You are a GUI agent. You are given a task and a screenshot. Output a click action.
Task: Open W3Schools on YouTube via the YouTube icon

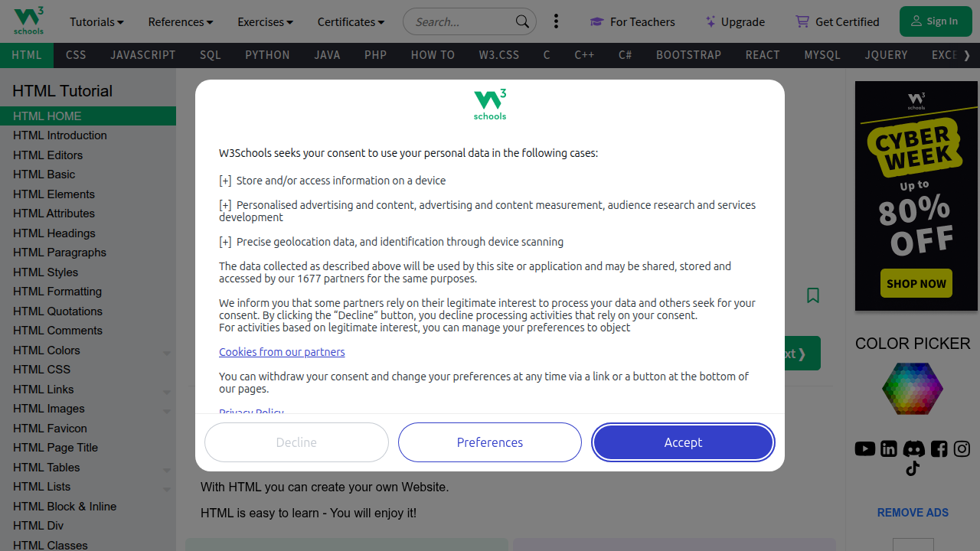pyautogui.click(x=864, y=448)
